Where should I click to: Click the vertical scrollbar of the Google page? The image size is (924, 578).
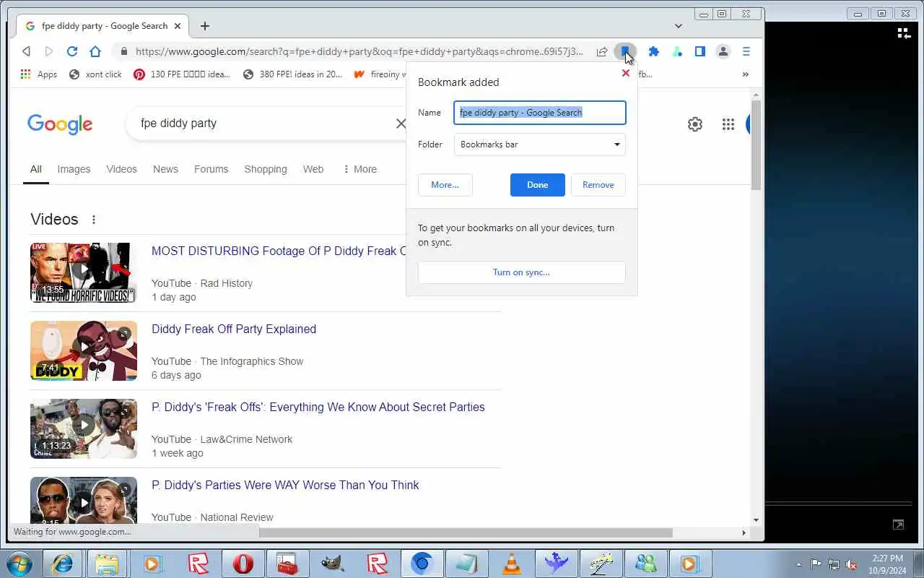(x=756, y=144)
